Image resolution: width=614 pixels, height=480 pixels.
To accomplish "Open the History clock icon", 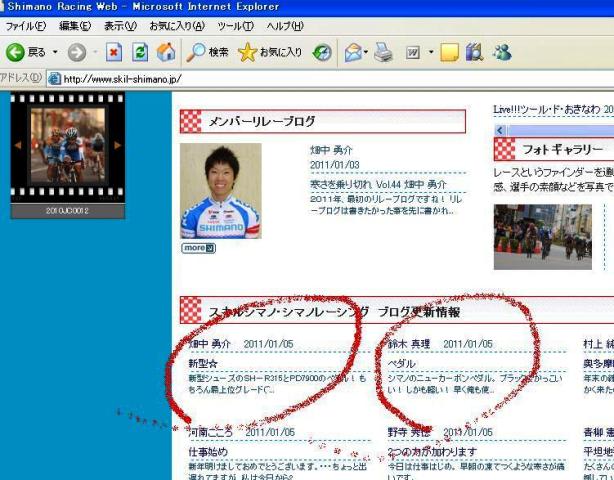I will (x=322, y=52).
